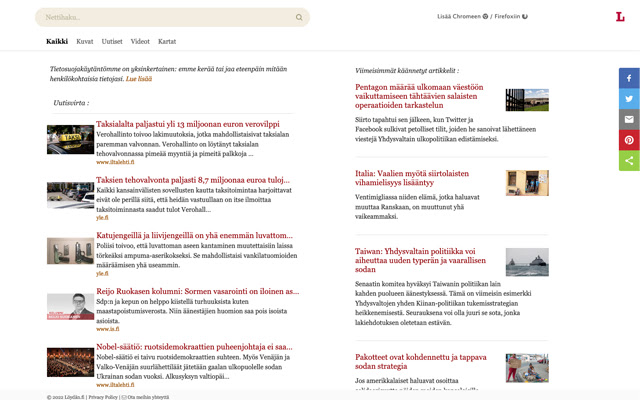The width and height of the screenshot is (640, 400).
Task: Switch to the Kartat tab
Action: pyautogui.click(x=167, y=41)
